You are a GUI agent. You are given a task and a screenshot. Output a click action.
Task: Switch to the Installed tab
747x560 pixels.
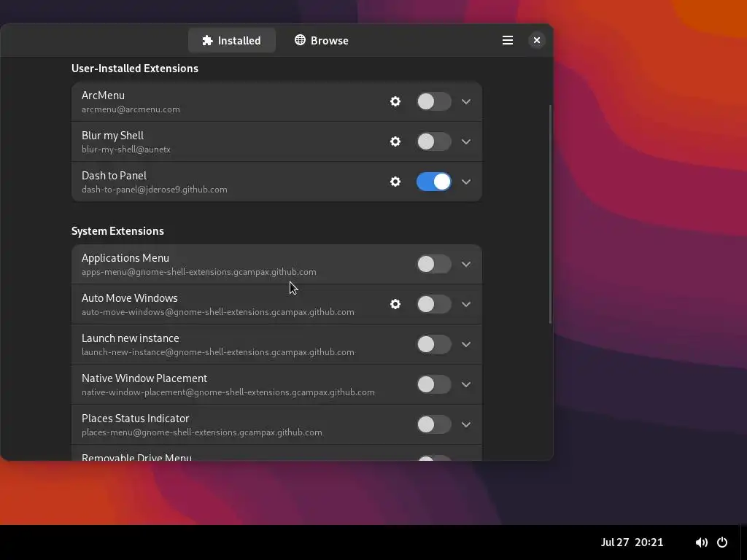(x=231, y=41)
